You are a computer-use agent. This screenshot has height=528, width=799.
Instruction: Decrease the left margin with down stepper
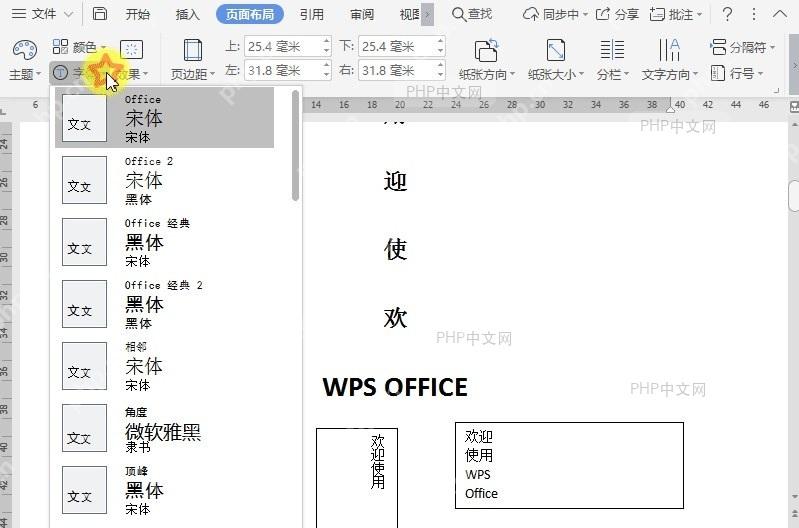326,75
